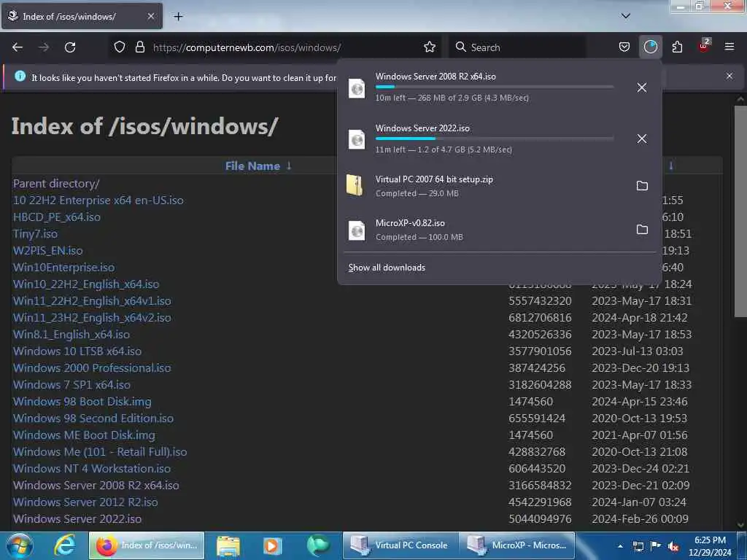Image resolution: width=747 pixels, height=560 pixels.
Task: Open a new browser tab
Action: (178, 16)
